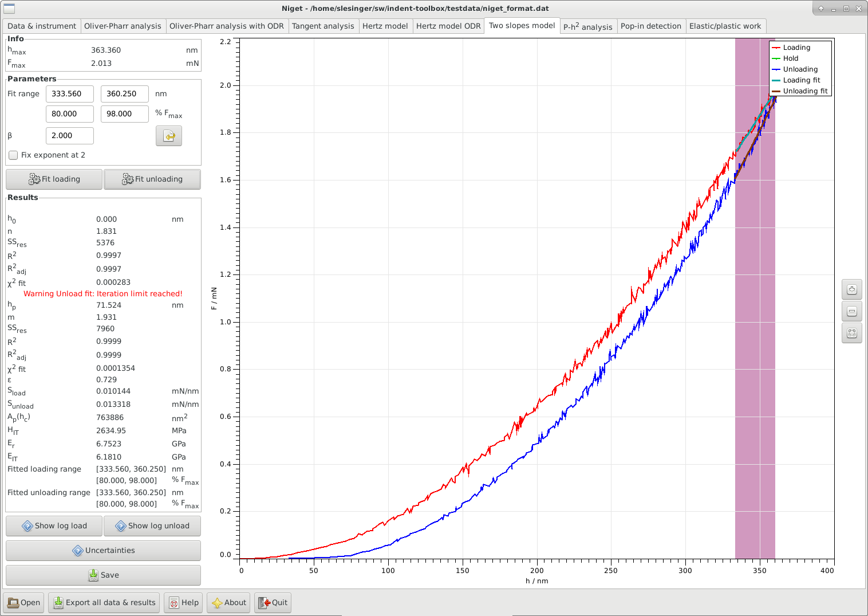Image resolution: width=868 pixels, height=616 pixels.
Task: Click the About button
Action: (228, 603)
